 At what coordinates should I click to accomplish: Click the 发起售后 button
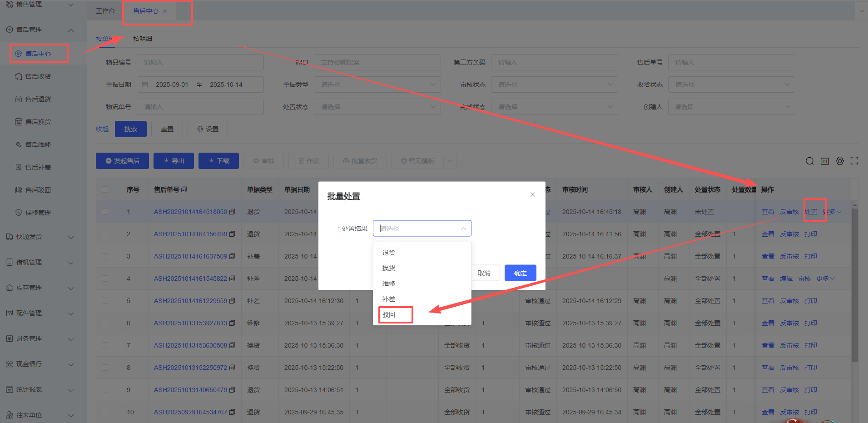point(122,161)
